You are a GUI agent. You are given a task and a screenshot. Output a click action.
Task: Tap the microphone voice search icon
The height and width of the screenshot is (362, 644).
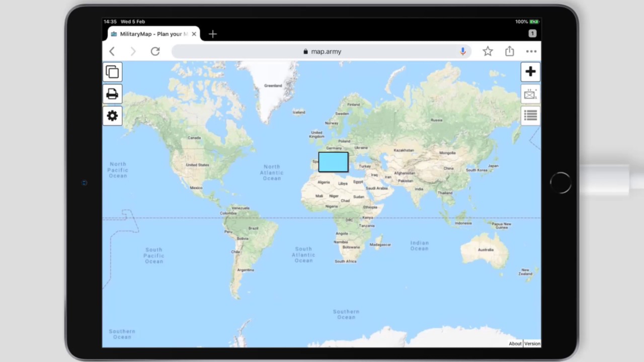pyautogui.click(x=463, y=51)
